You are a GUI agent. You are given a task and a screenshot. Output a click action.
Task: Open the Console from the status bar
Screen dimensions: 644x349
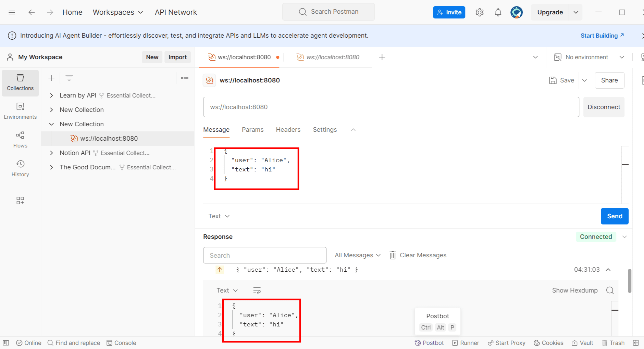[x=121, y=342]
